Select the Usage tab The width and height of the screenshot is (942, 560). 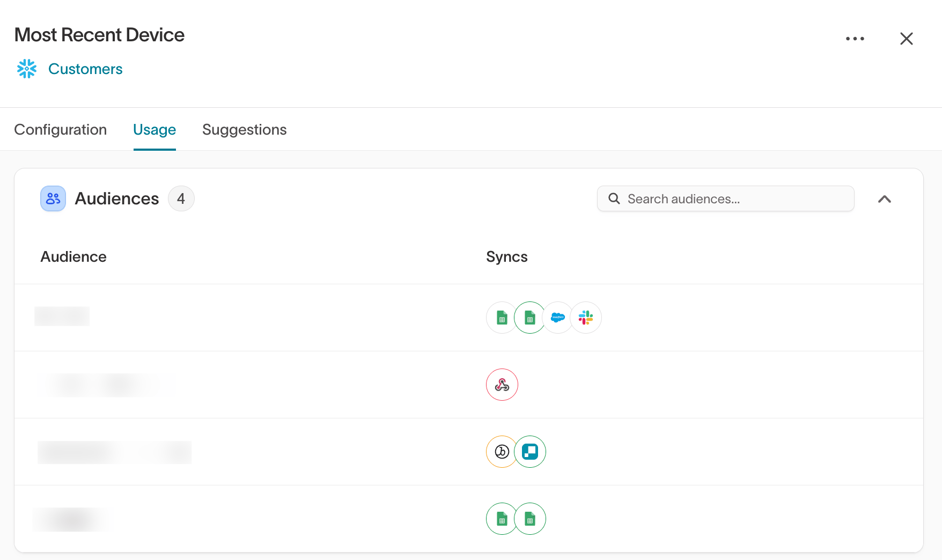pyautogui.click(x=154, y=129)
